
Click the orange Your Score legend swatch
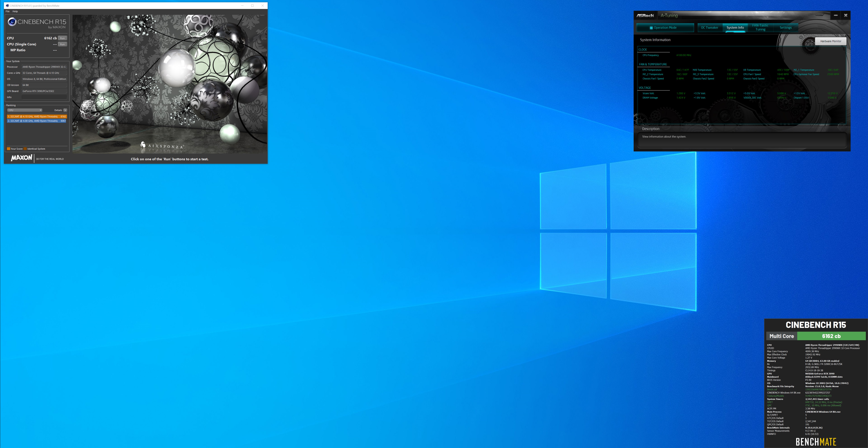tap(8, 148)
